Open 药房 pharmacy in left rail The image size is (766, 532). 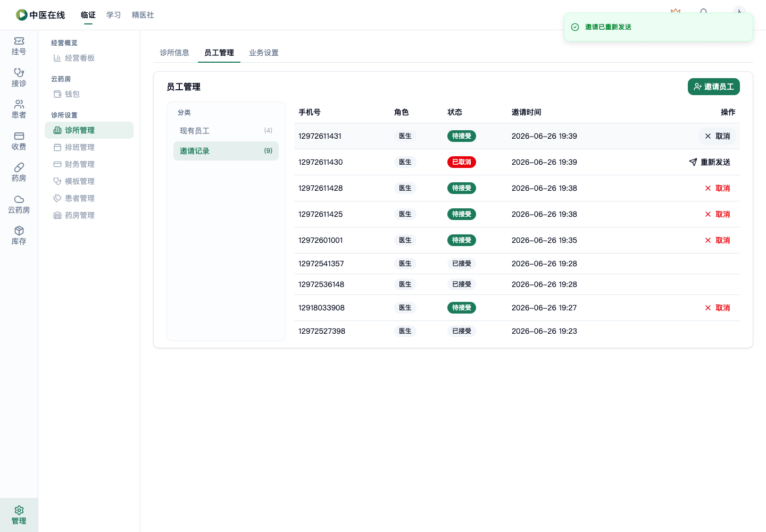click(x=19, y=173)
